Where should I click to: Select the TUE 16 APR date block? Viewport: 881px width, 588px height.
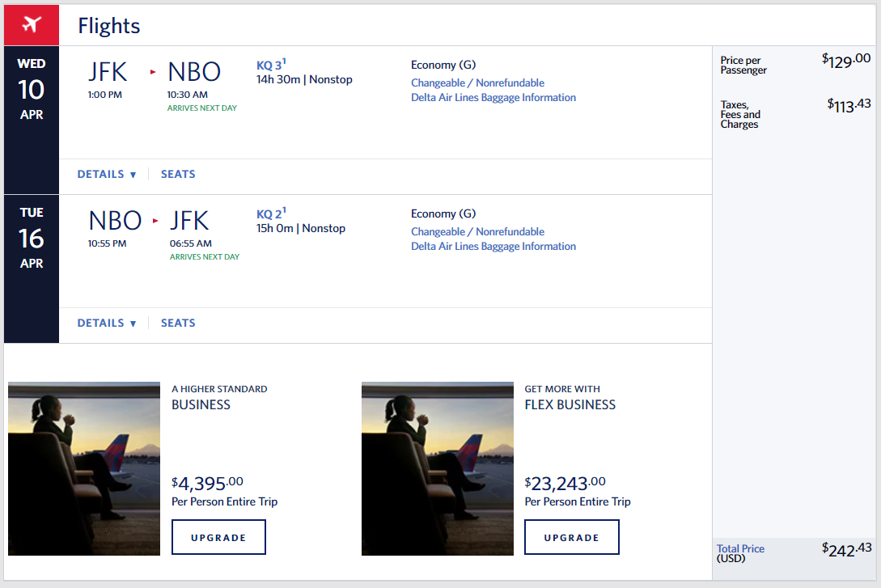pos(32,238)
